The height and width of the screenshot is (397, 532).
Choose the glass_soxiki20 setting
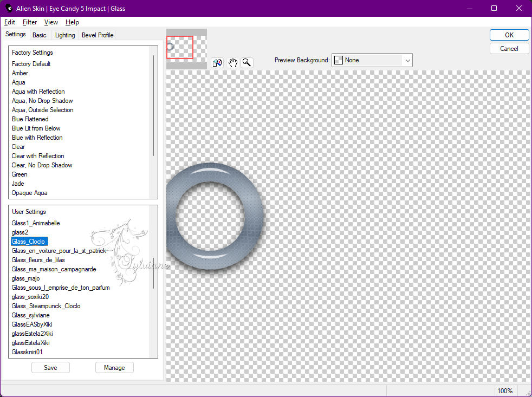click(30, 297)
